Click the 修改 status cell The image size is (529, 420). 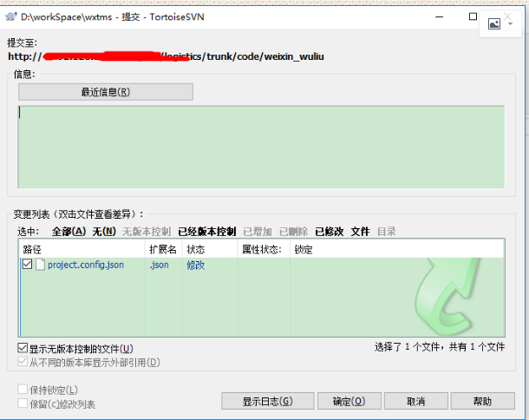point(196,265)
